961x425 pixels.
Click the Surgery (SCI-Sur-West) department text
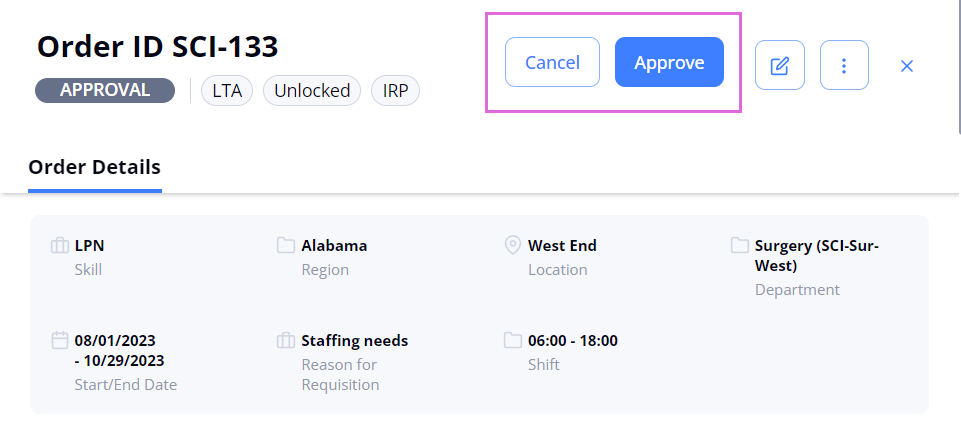[x=817, y=256]
